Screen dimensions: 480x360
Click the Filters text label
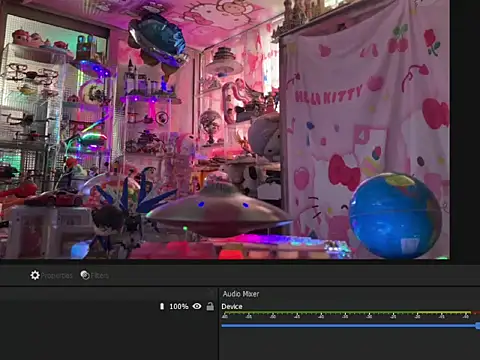100,276
